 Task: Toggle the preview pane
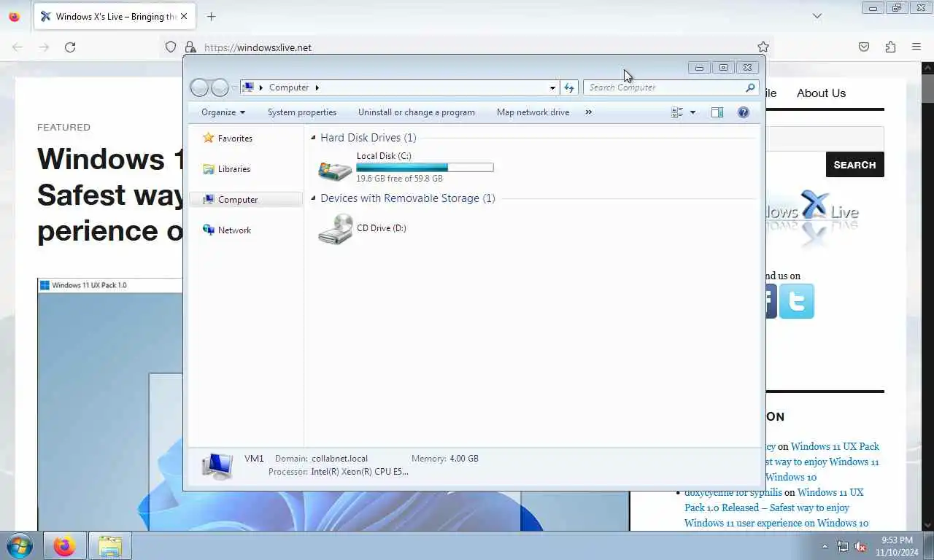717,112
